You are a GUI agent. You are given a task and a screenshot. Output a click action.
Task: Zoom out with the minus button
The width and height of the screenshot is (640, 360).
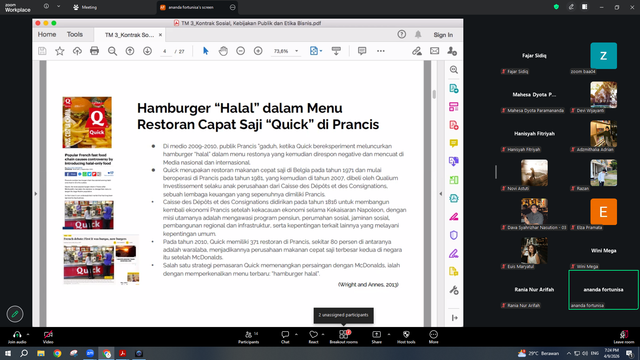(240, 51)
